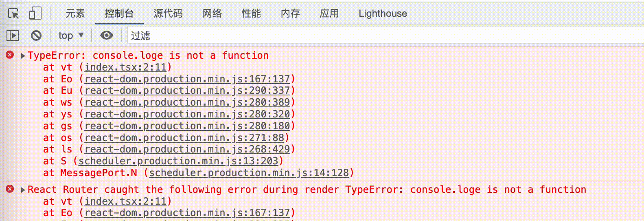Image resolution: width=644 pixels, height=221 pixels.
Task: Open scheduler.production.min.js:14:128 link
Action: 249,173
